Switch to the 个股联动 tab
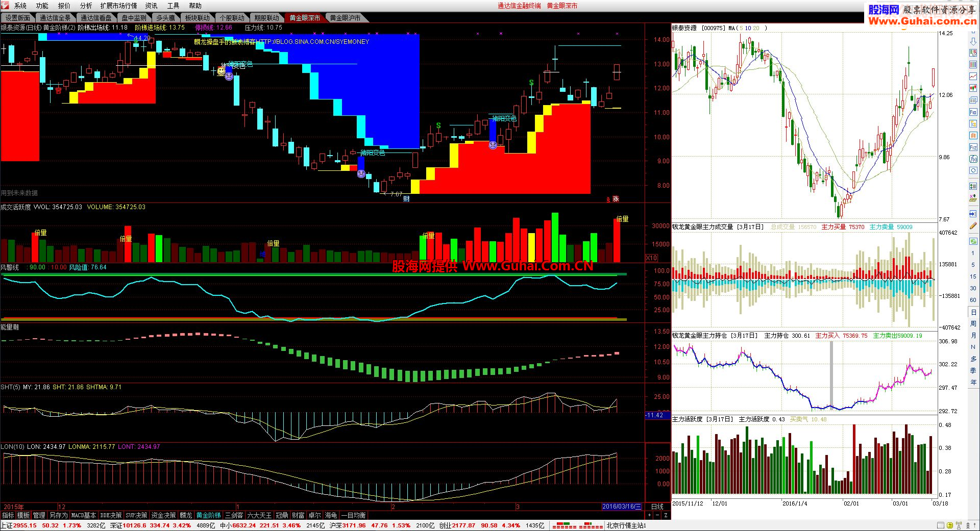Image resolution: width=980 pixels, height=531 pixels. pyautogui.click(x=232, y=18)
